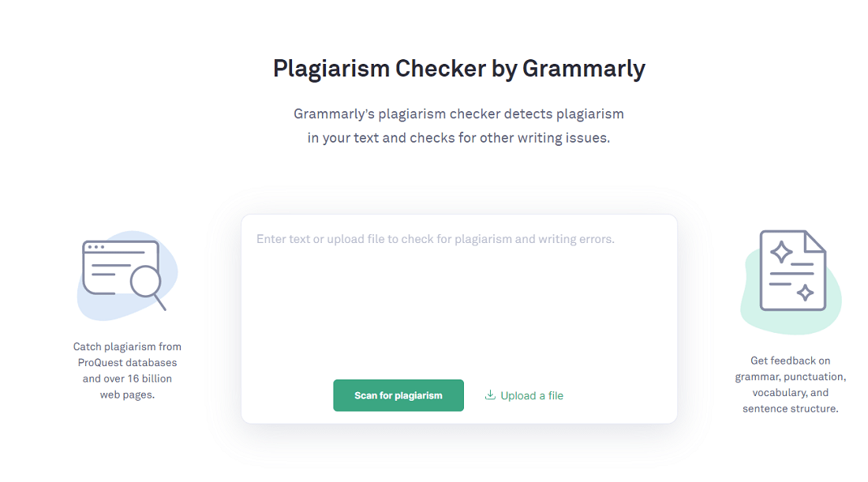Screen dimensions: 868x482
Task: Click the upload arrow icon beside Upload a file
Action: 489,394
